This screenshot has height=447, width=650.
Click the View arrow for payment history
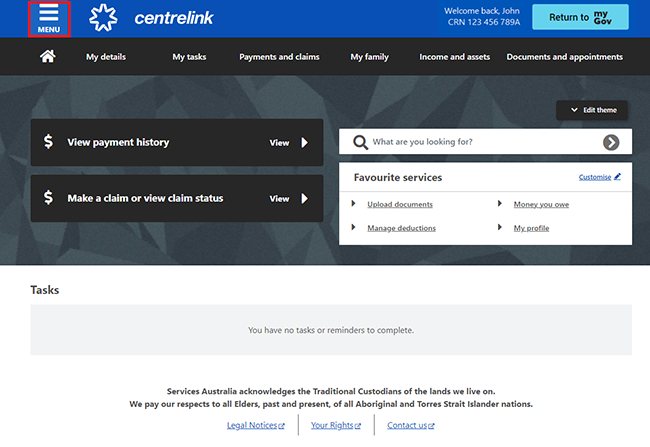click(x=305, y=142)
